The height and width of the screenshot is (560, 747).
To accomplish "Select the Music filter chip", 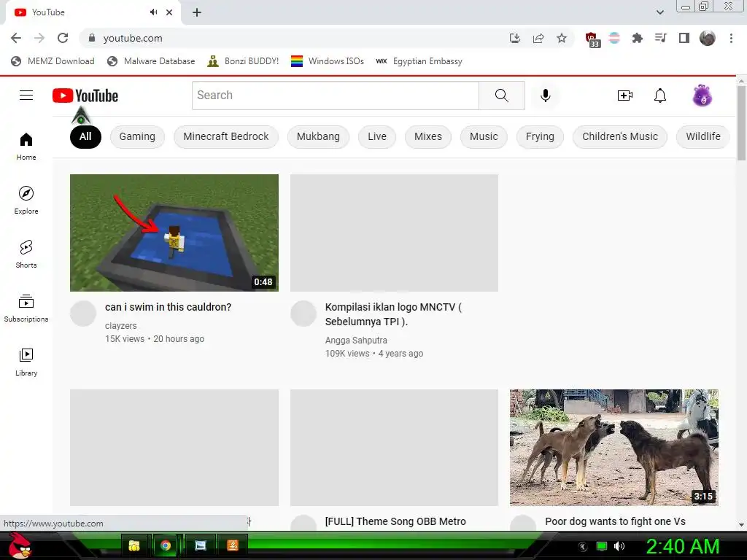I will tap(484, 136).
